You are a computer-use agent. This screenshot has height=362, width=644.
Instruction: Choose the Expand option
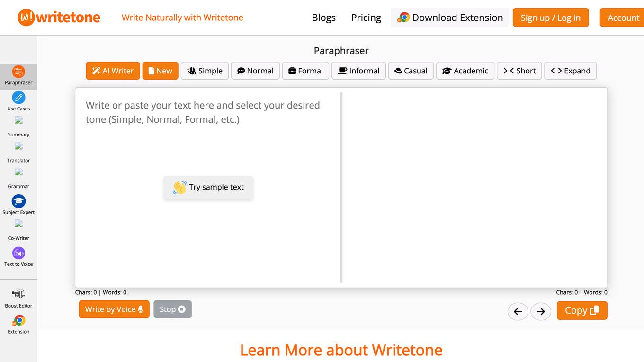[570, 71]
